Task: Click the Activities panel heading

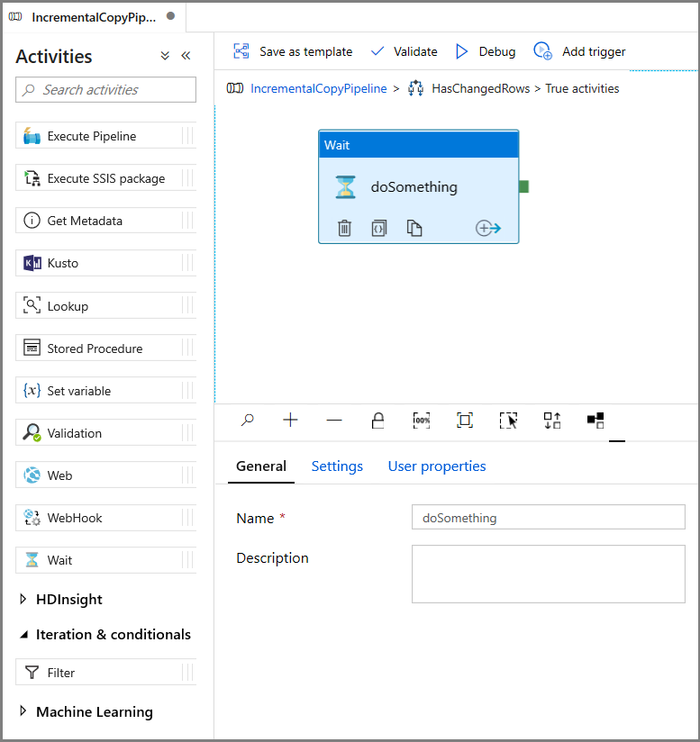Action: 54,57
